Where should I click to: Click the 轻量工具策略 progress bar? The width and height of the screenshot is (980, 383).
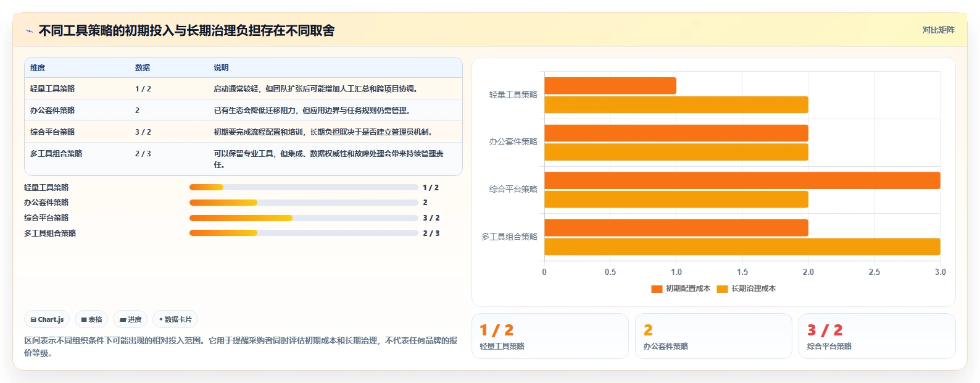coord(304,187)
